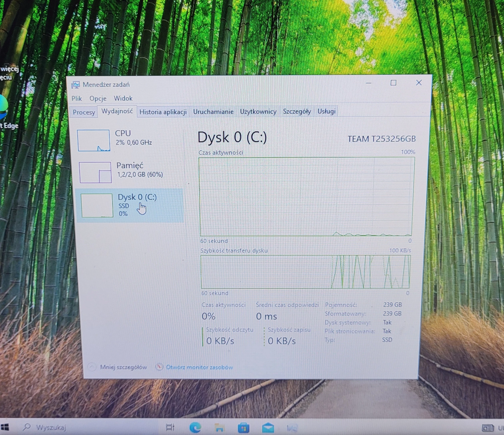This screenshot has height=435, width=504.
Task: Select the Pamięć memory graph thumbnail
Action: (95, 172)
